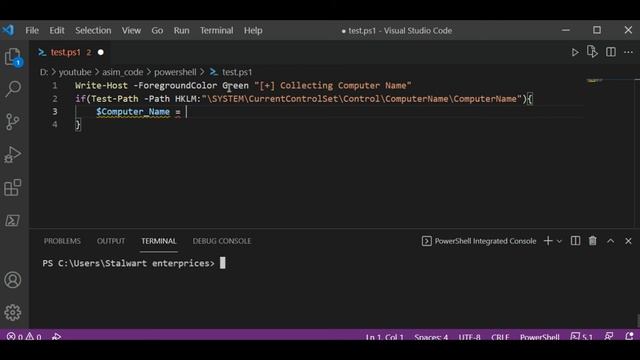Image resolution: width=640 pixels, height=360 pixels.
Task: Click the closing brace on line 4
Action: click(x=78, y=124)
